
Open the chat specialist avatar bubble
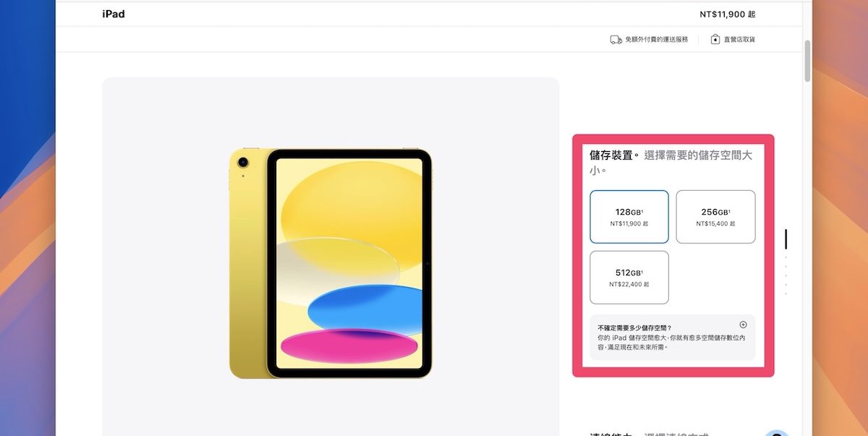coord(776,432)
